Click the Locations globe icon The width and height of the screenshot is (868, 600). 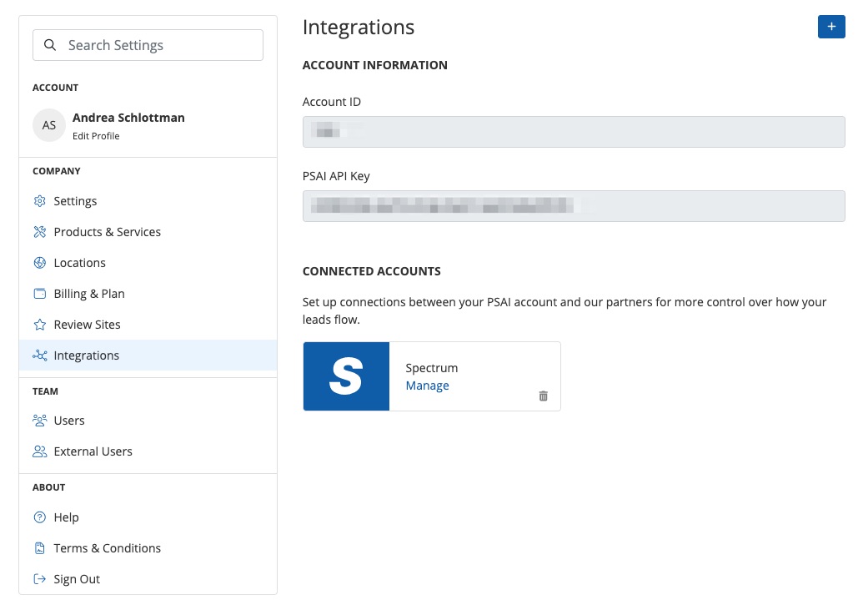click(39, 263)
